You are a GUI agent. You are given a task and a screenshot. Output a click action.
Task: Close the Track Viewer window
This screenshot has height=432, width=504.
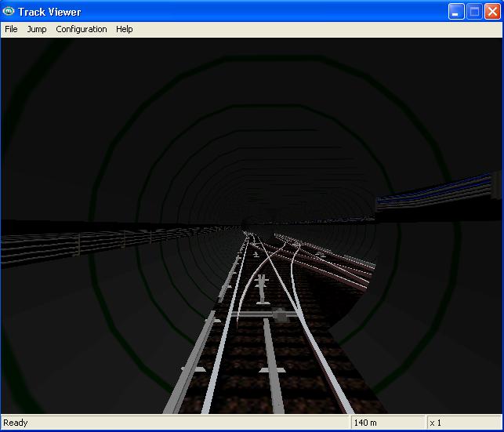492,12
